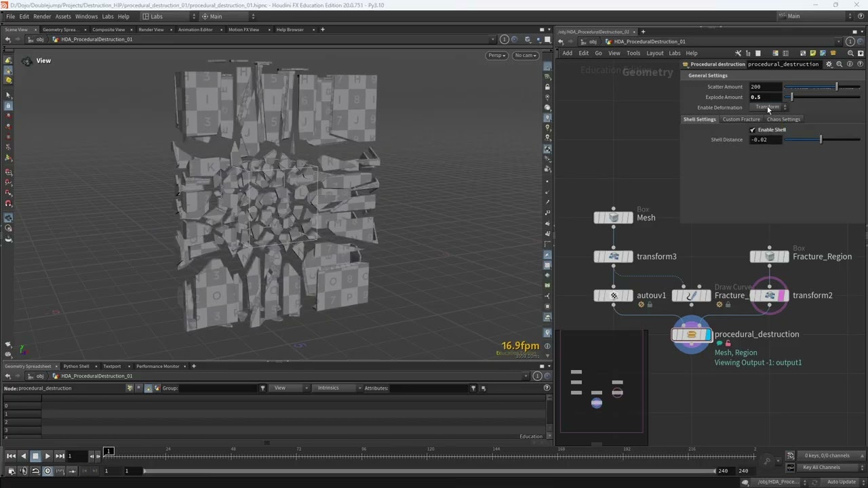The width and height of the screenshot is (868, 488).
Task: Jump to the first frame in playbar
Action: coord(11,456)
